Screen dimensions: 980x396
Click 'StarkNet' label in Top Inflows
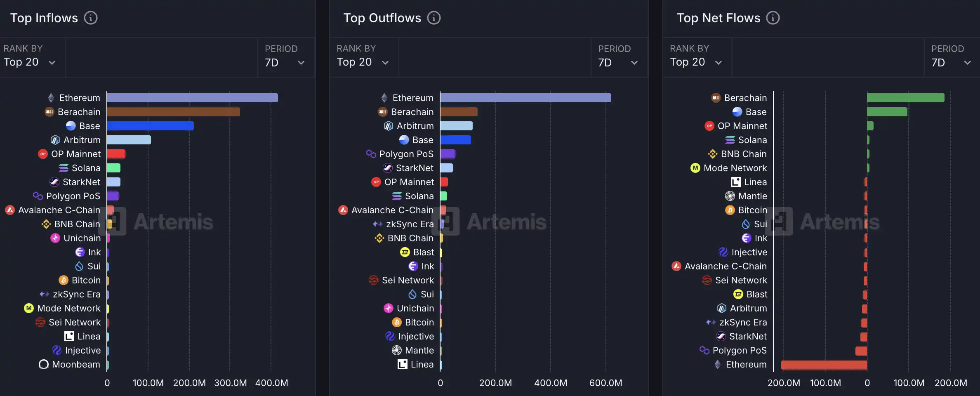pyautogui.click(x=81, y=182)
